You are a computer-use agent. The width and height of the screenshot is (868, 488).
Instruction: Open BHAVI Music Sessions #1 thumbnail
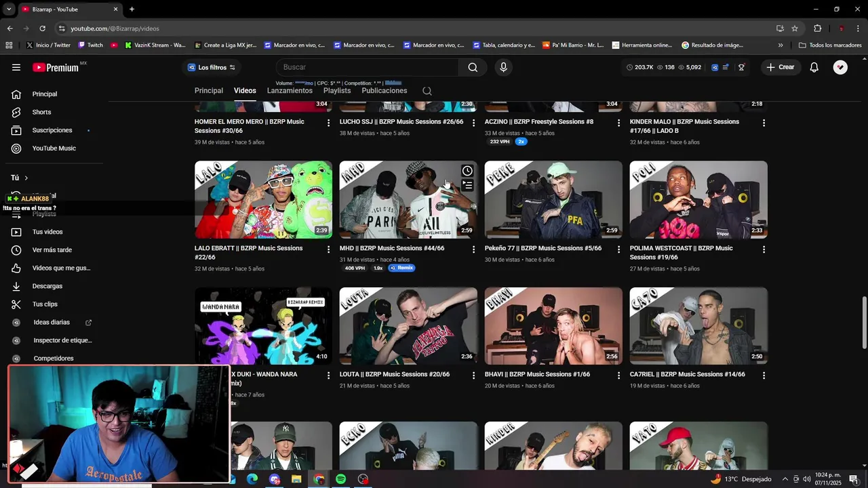coord(553,326)
